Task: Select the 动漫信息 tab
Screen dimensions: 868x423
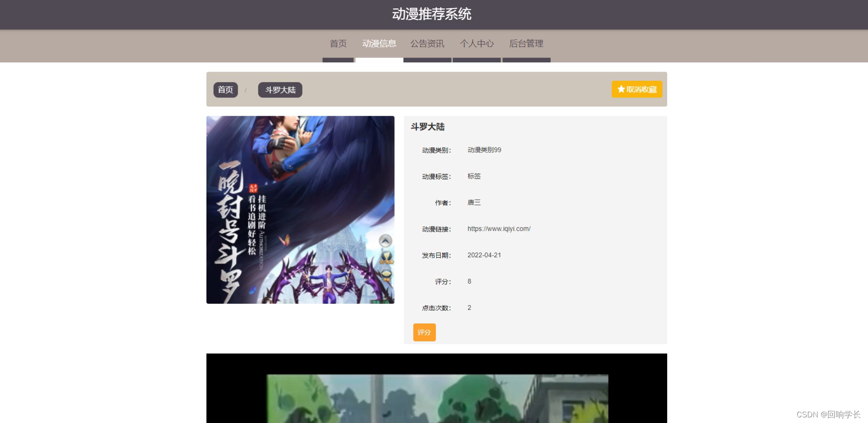Action: (380, 44)
